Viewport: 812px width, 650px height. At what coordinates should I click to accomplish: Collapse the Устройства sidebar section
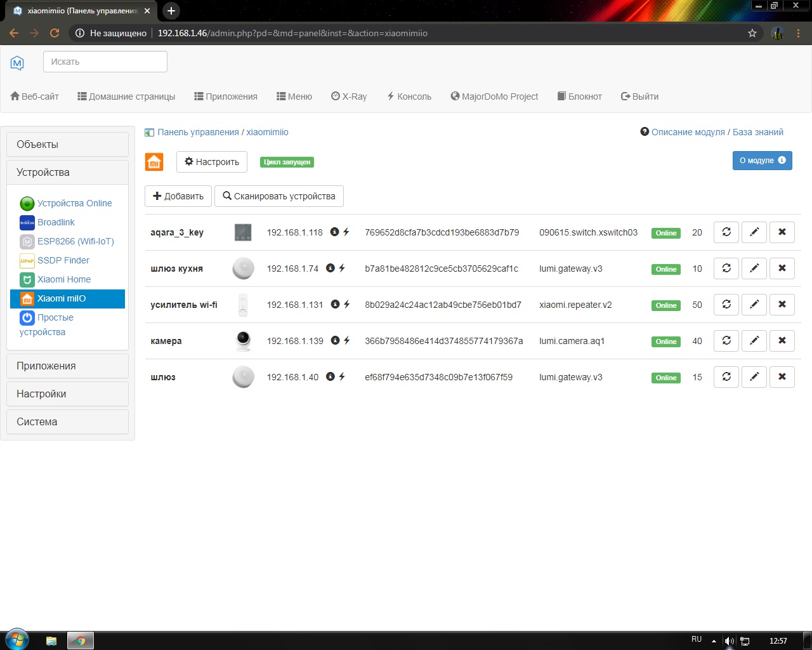point(67,172)
